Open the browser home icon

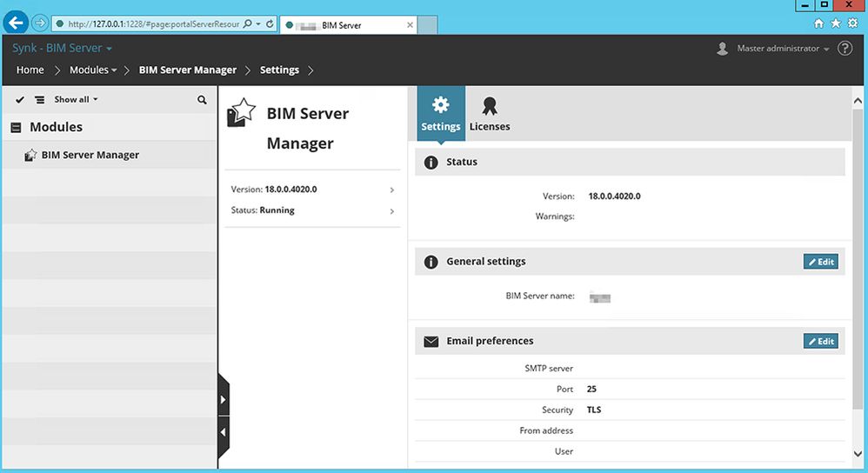(819, 23)
